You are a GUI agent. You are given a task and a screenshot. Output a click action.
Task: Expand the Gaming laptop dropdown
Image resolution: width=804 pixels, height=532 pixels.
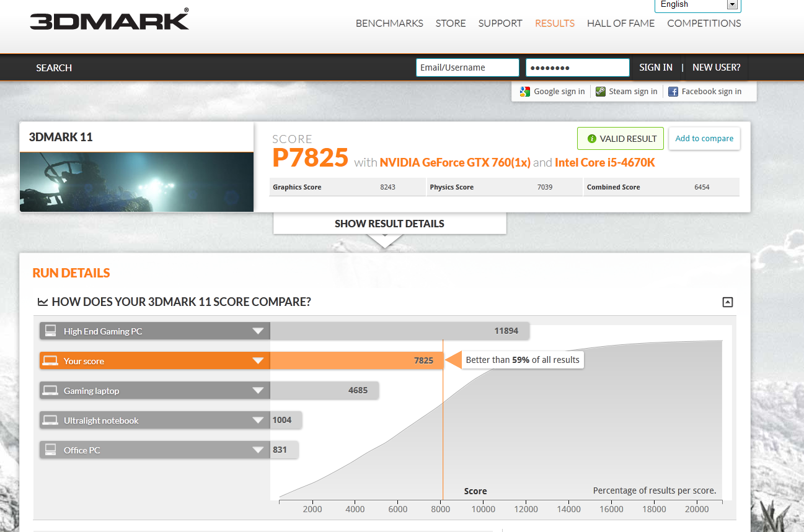click(x=258, y=390)
